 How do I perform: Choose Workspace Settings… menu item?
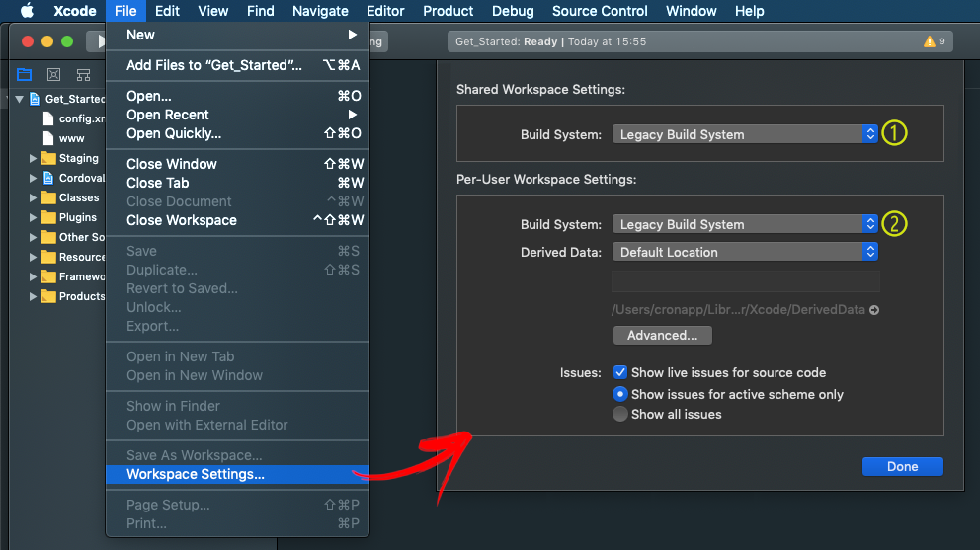pos(237,474)
